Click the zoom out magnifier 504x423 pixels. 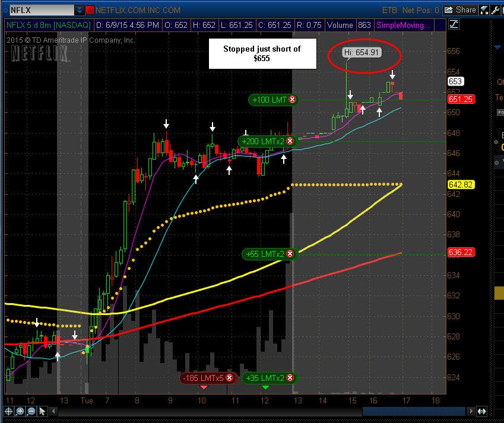[x=31, y=412]
